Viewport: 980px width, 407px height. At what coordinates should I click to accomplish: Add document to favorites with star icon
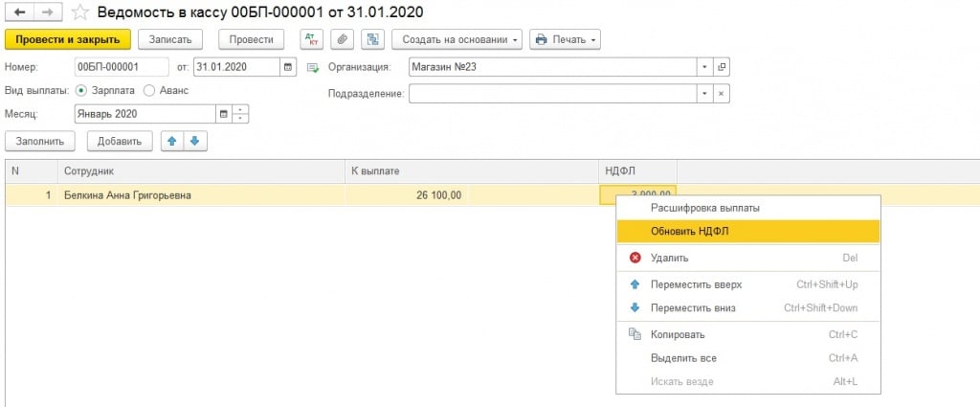[x=80, y=12]
